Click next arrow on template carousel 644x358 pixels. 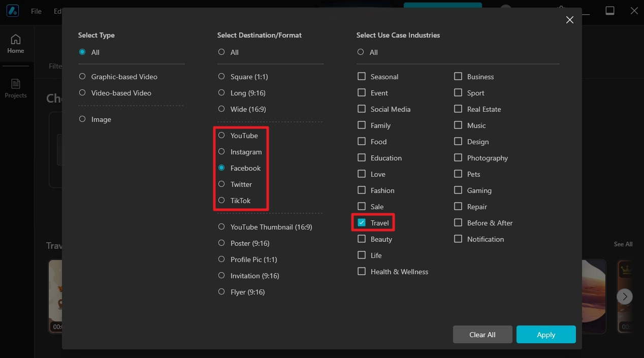pos(625,296)
